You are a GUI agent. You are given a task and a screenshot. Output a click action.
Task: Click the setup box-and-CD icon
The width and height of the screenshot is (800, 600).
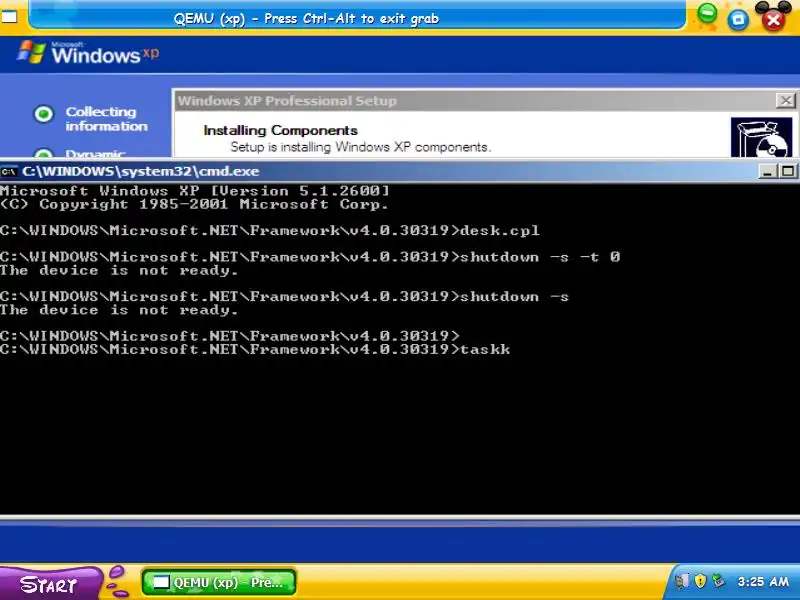762,137
